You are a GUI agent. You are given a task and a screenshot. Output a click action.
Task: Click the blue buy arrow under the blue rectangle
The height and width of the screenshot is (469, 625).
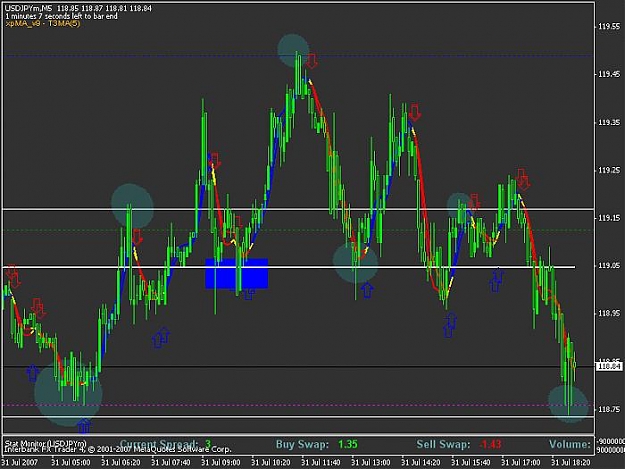[249, 294]
